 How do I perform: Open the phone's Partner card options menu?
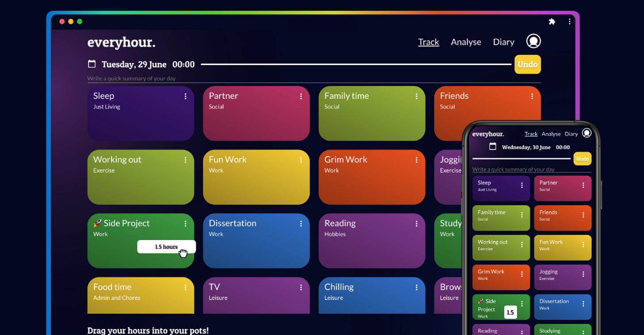pyautogui.click(x=583, y=185)
